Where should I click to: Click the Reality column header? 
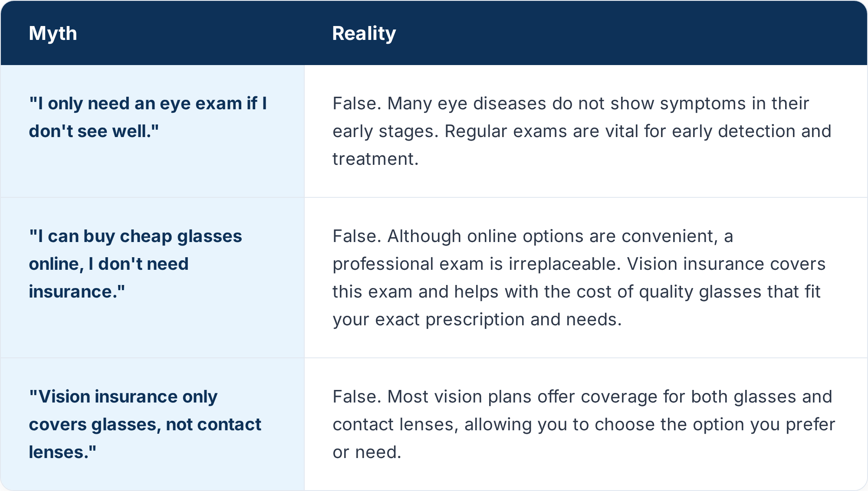(x=364, y=33)
